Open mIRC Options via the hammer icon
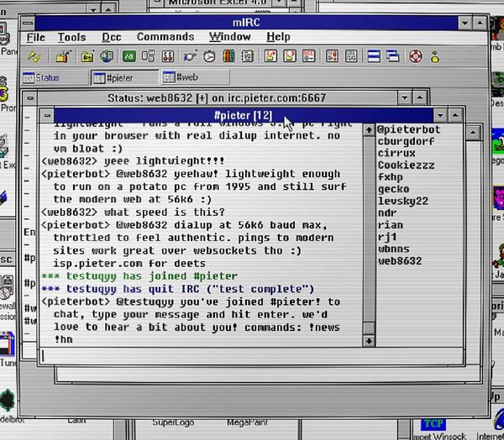 tap(63, 56)
